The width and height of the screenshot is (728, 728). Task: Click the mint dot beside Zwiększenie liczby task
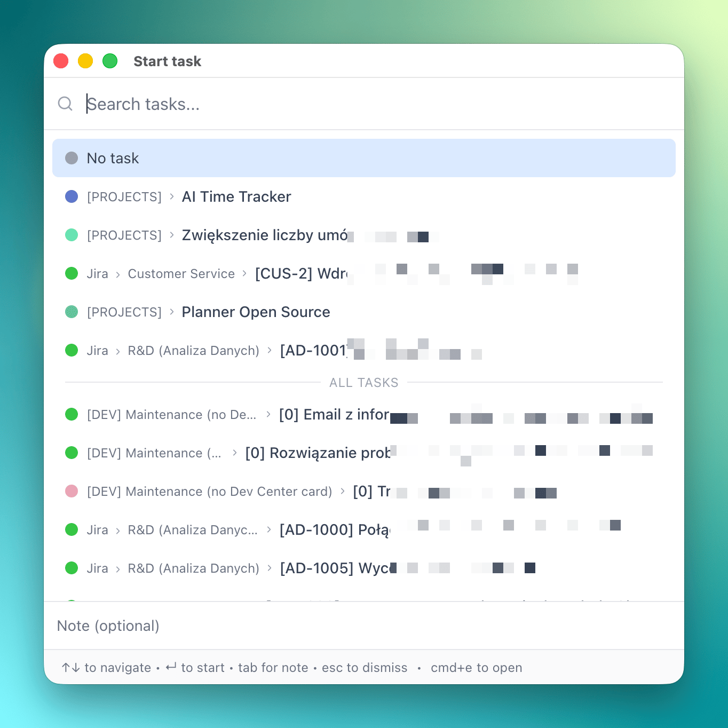72,235
